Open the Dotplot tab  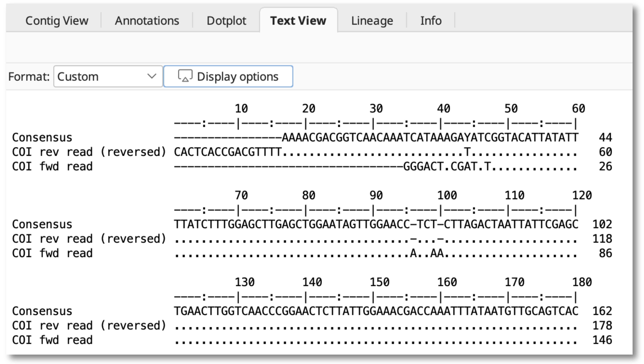point(226,20)
